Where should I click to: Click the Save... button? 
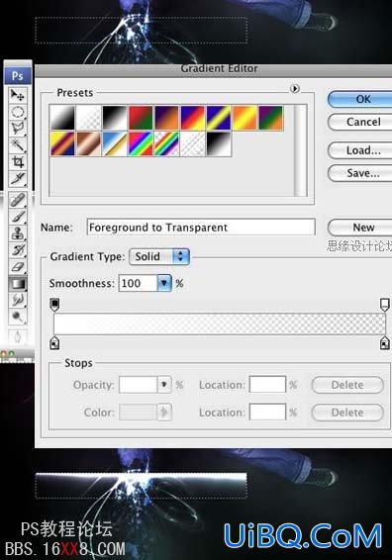click(x=361, y=173)
